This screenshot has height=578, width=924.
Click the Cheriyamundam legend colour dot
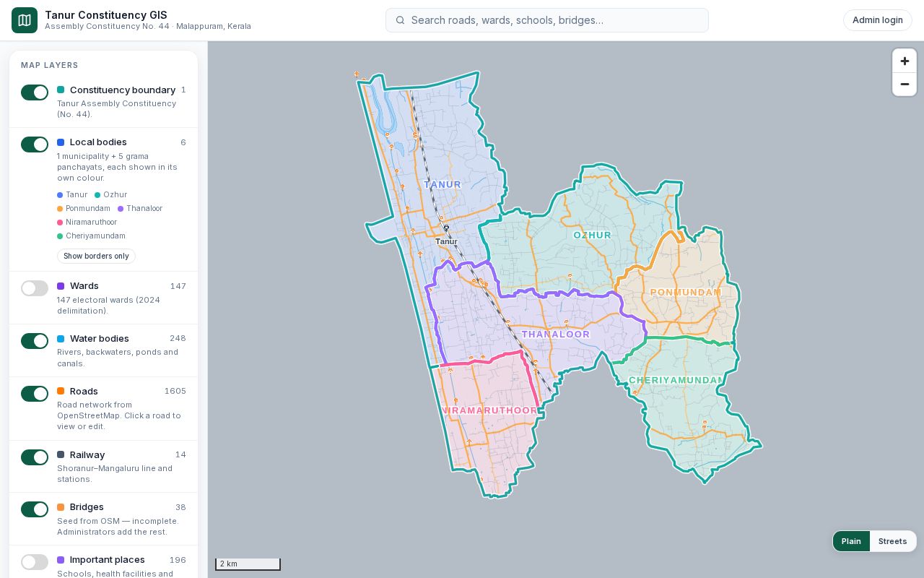60,236
